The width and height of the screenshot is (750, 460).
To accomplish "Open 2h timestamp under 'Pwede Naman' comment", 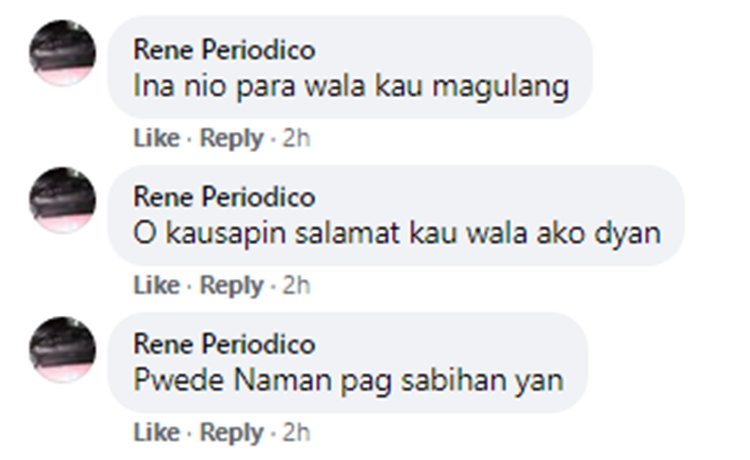I will (x=296, y=433).
